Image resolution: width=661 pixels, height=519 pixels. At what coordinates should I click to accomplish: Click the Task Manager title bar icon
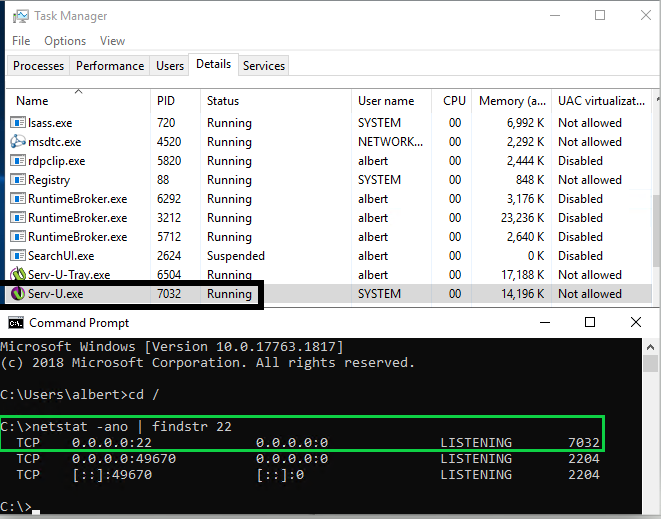(20, 16)
